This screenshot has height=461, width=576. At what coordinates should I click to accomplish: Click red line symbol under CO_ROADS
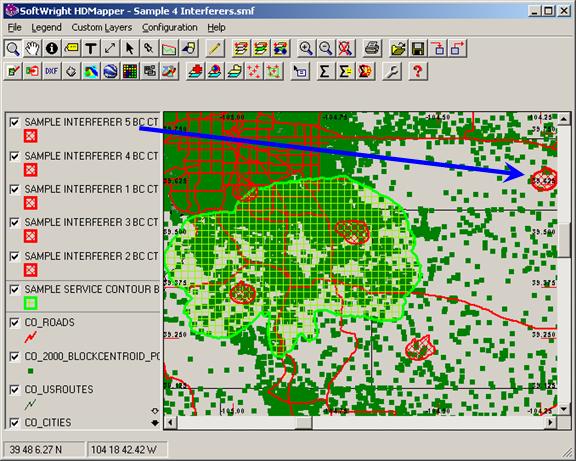coord(30,337)
